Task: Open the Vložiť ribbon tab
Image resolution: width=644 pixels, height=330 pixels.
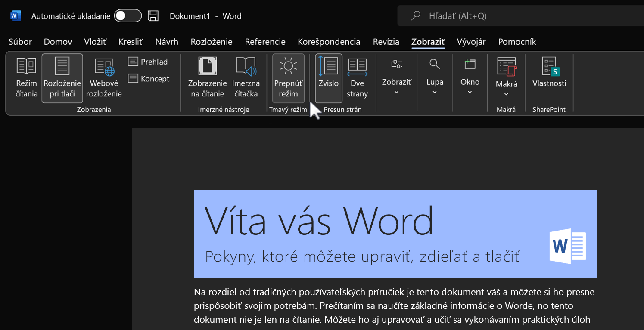Action: point(95,42)
